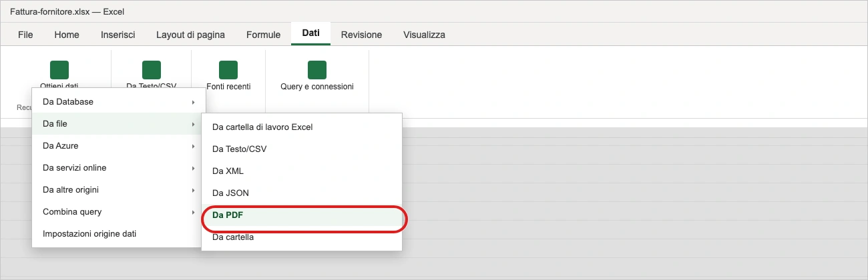Click the Fonti recenti label

click(229, 87)
